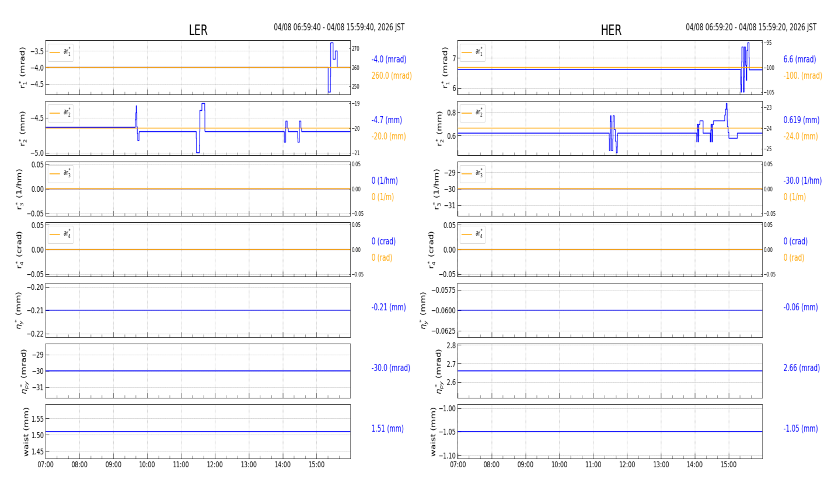Viewport: 824px width, 504px height.
Task: Click the HER waist -1.05 (mm) value
Action: tap(800, 429)
